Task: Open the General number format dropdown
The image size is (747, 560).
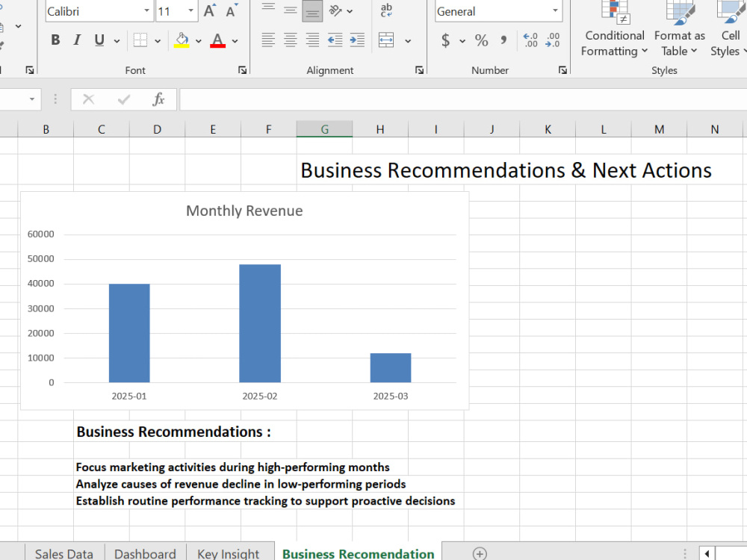Action: (x=556, y=11)
